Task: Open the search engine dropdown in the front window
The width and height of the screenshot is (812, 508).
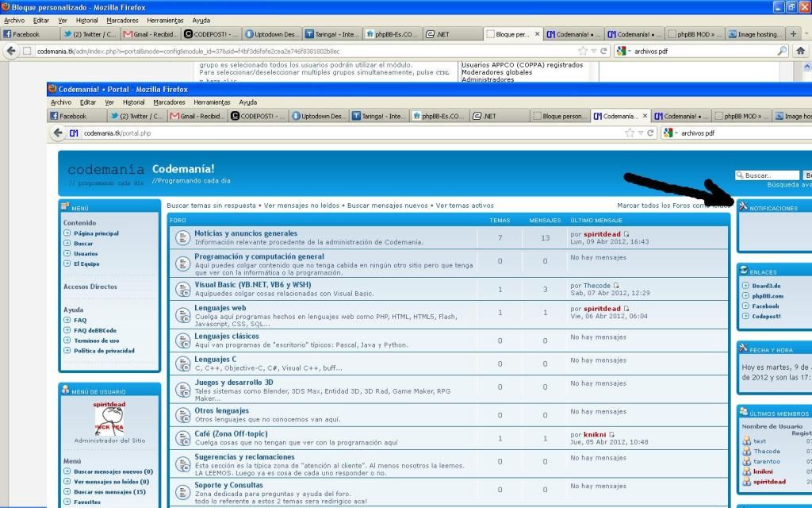Action: tap(676, 133)
